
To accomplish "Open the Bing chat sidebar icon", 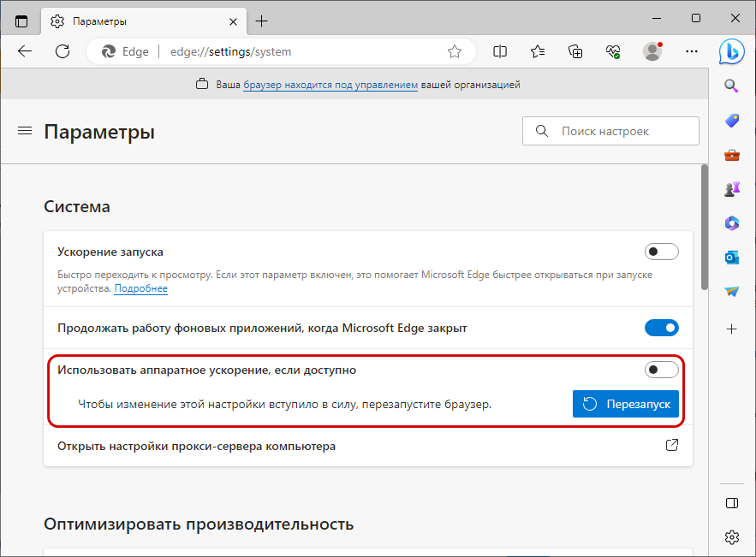I will (x=731, y=51).
